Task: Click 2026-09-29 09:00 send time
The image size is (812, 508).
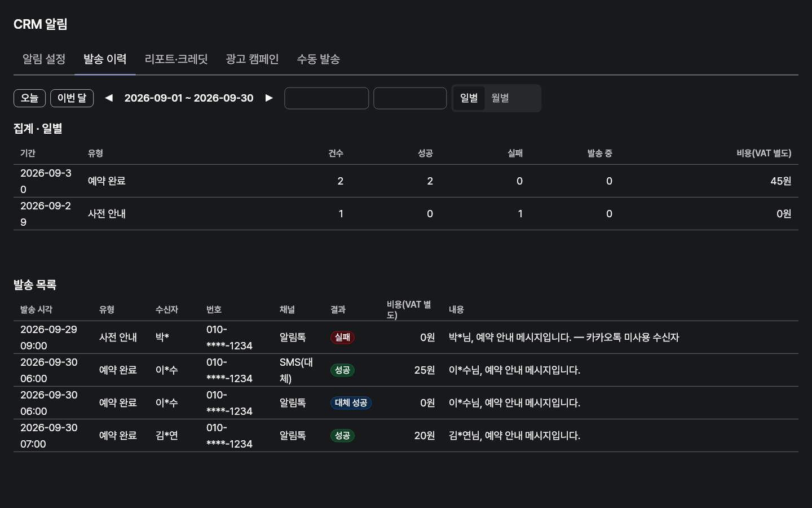Action: (48, 338)
